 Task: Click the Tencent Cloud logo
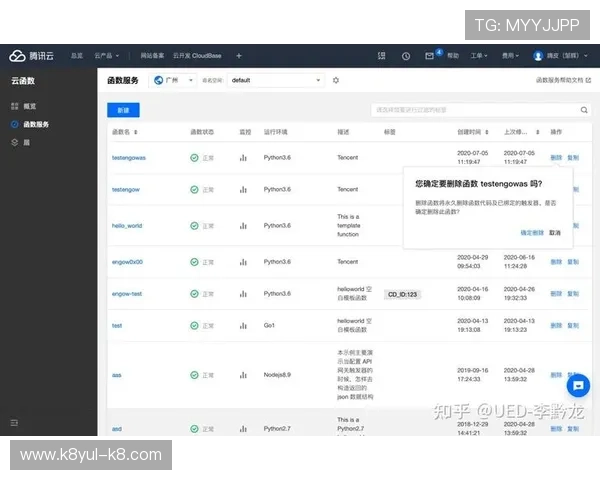click(x=32, y=56)
